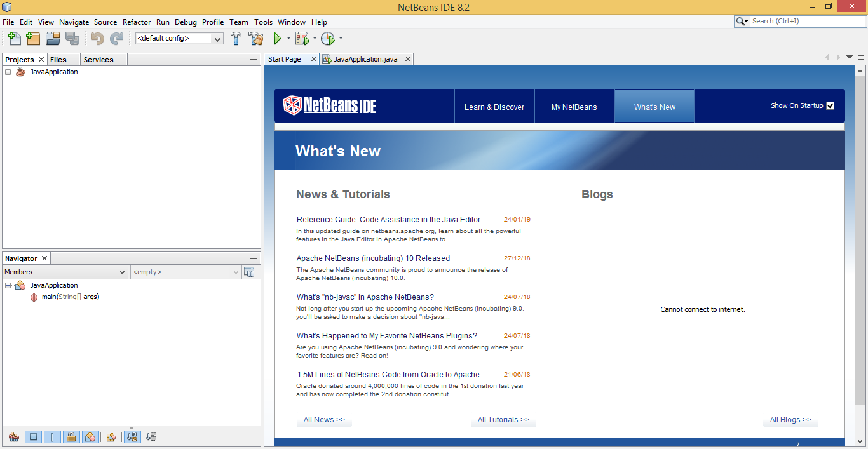
Task: Click the Debug Project icon
Action: [302, 39]
